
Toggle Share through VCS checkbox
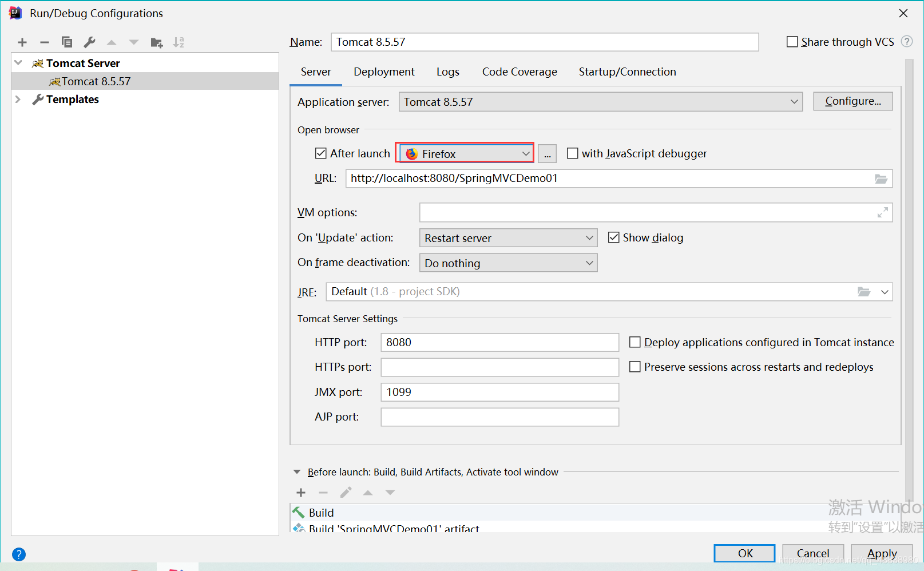792,42
